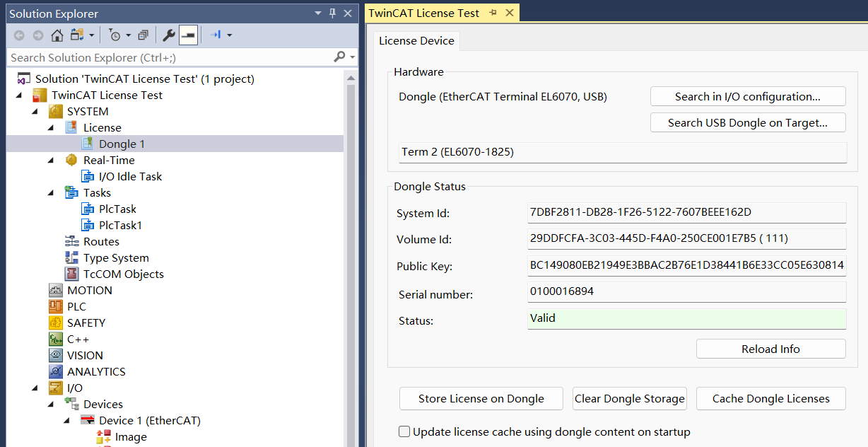Collapse the Device 1 (EtherCAT) node
This screenshot has width=868, height=447.
pyautogui.click(x=68, y=421)
